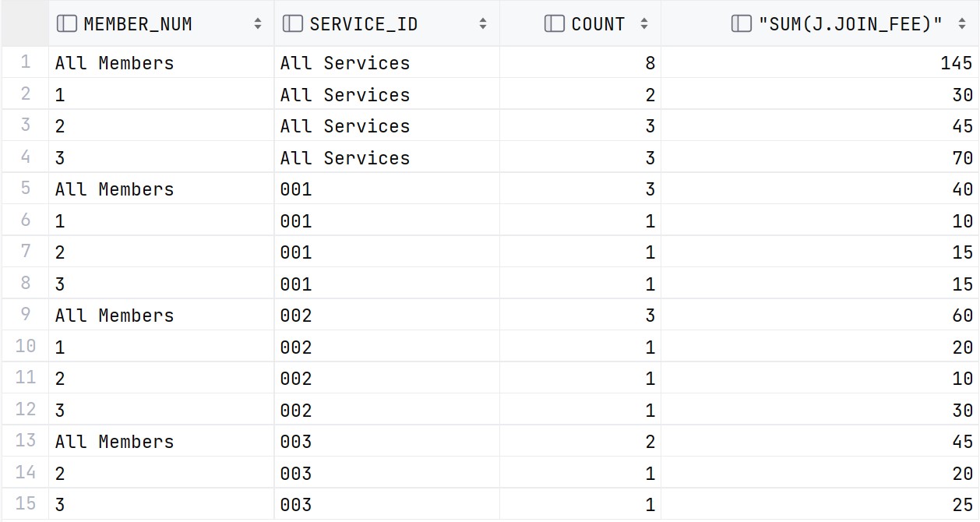Select row number 1
The height and width of the screenshot is (522, 980).
[x=25, y=62]
